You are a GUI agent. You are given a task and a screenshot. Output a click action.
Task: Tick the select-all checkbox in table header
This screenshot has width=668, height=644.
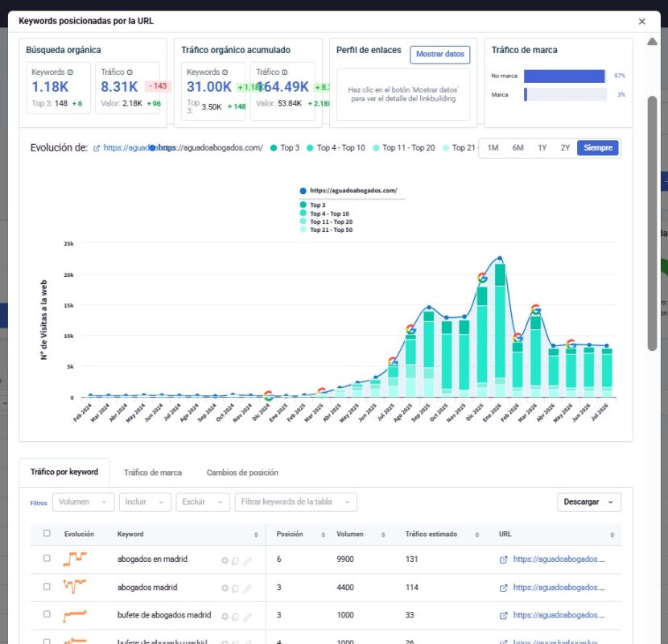click(x=47, y=533)
